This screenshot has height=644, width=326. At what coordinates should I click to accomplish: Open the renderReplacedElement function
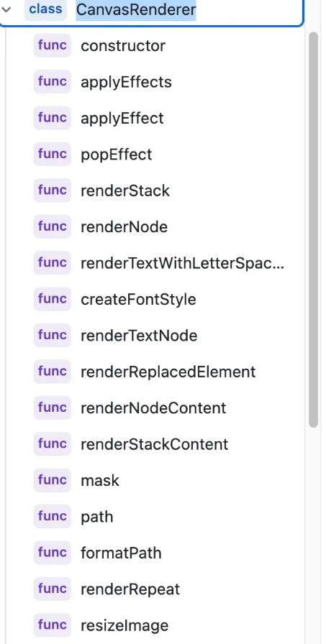tap(168, 372)
